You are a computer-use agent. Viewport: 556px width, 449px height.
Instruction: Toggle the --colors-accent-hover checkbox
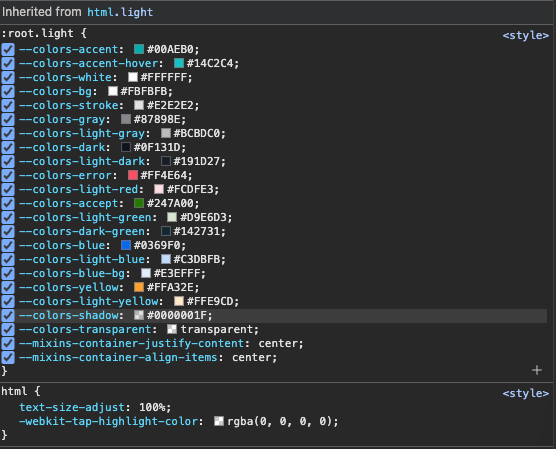8,63
